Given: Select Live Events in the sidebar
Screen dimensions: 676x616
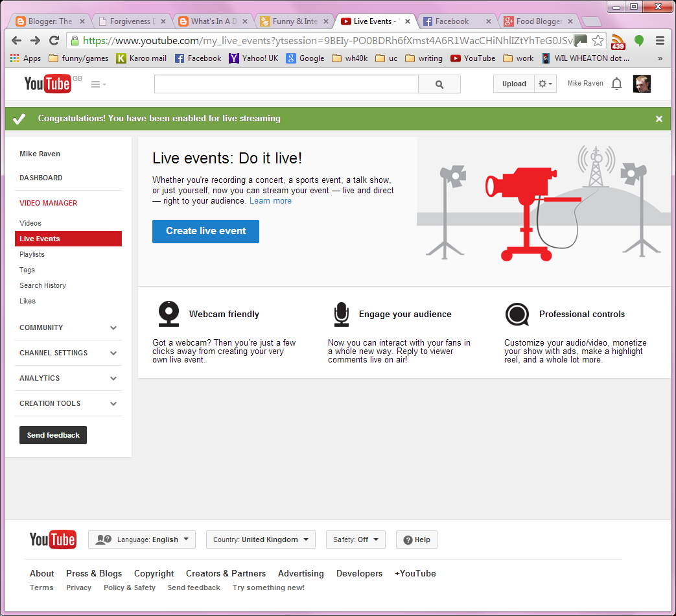Looking at the screenshot, I should click(68, 239).
